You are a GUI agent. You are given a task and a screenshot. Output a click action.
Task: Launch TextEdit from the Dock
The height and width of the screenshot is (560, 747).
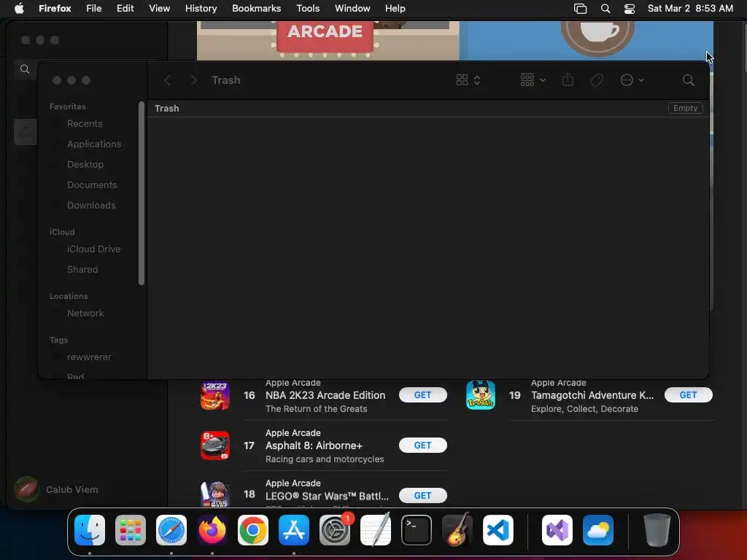(x=376, y=530)
